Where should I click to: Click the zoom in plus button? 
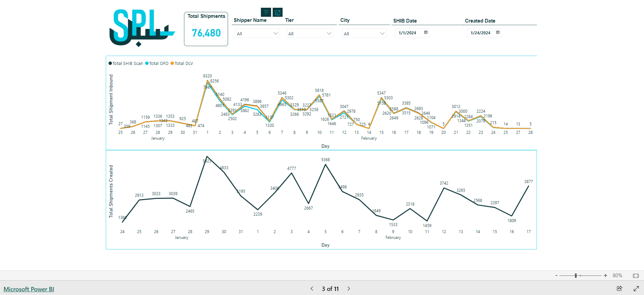605,275
